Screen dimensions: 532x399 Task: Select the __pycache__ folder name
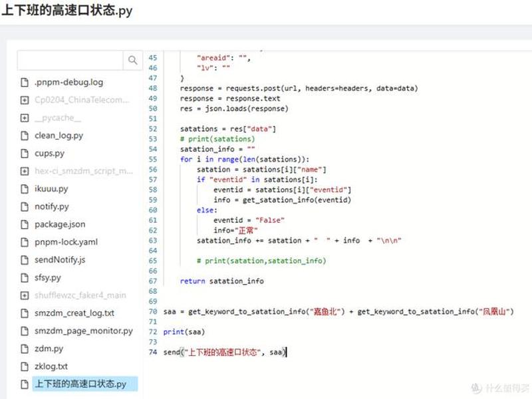point(58,118)
